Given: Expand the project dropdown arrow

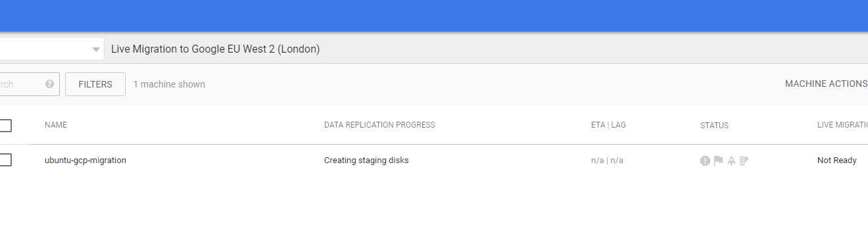Looking at the screenshot, I should [96, 49].
